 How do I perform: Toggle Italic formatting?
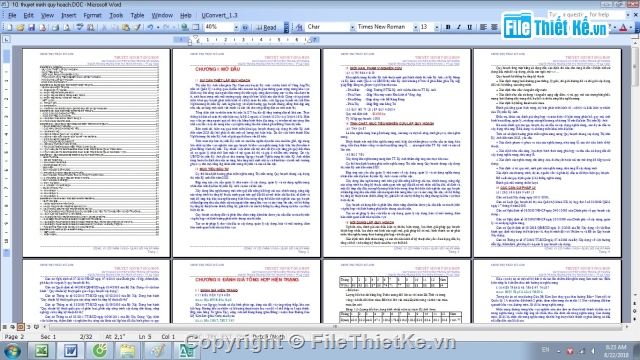(458, 27)
